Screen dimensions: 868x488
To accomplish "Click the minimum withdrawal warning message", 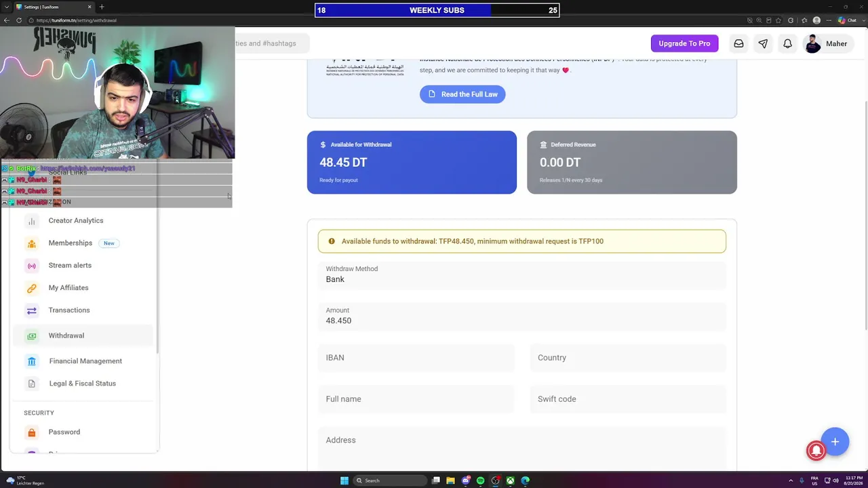I will [522, 241].
